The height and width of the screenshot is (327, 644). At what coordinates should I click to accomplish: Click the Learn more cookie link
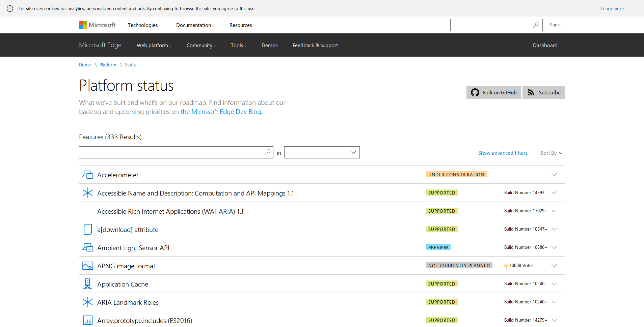(612, 8)
